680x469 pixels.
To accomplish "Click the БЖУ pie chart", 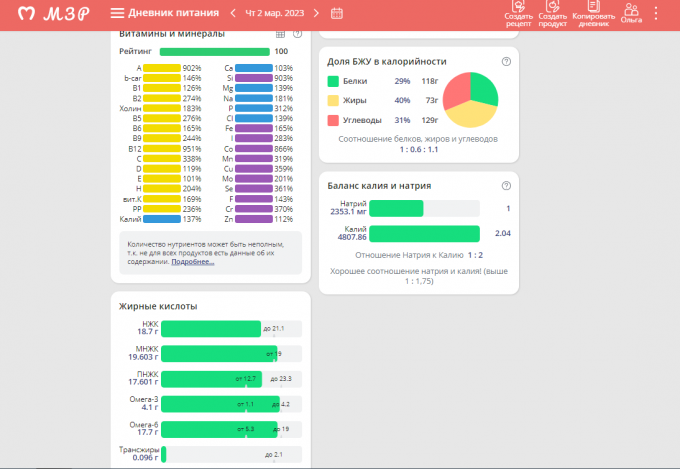I will tap(471, 99).
